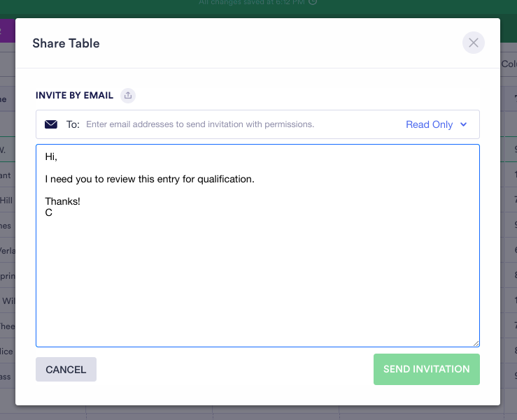Click the upload icon beside Invite by Email
This screenshot has width=517, height=420.
[x=127, y=96]
